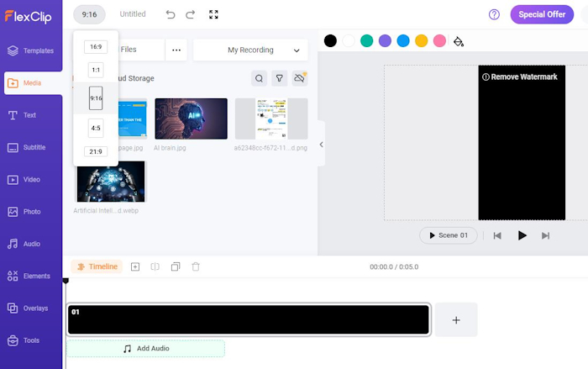This screenshot has width=588, height=369.
Task: Choose the yellow background color
Action: (422, 41)
